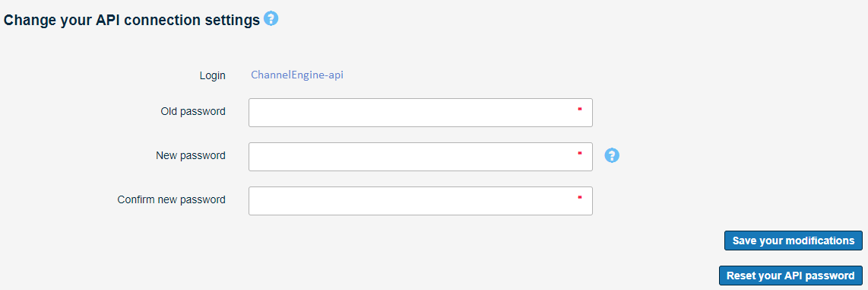Image resolution: width=868 pixels, height=290 pixels.
Task: Click the red asterisk in New password field
Action: 580,153
